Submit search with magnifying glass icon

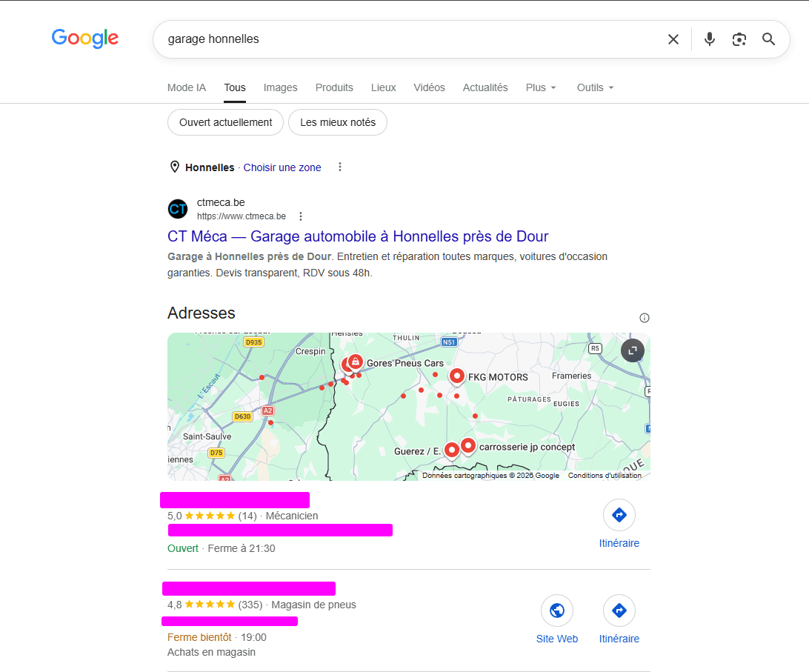pyautogui.click(x=768, y=39)
